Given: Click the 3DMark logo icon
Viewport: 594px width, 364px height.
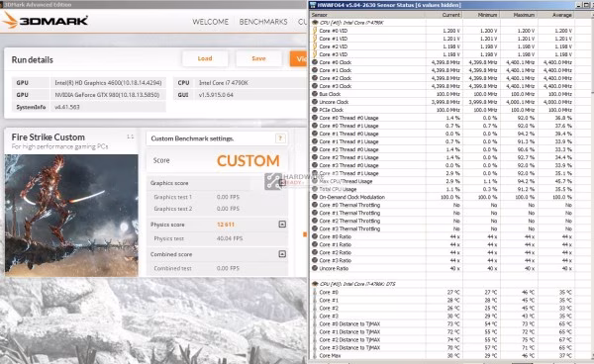Looking at the screenshot, I should (10, 20).
